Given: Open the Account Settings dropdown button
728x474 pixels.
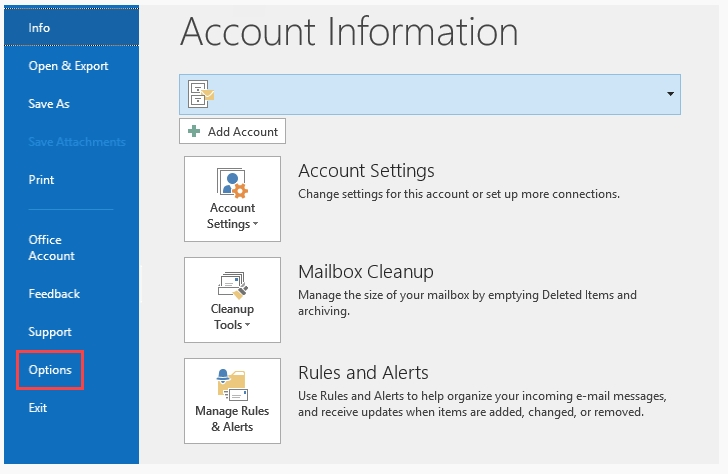Looking at the screenshot, I should pos(232,199).
